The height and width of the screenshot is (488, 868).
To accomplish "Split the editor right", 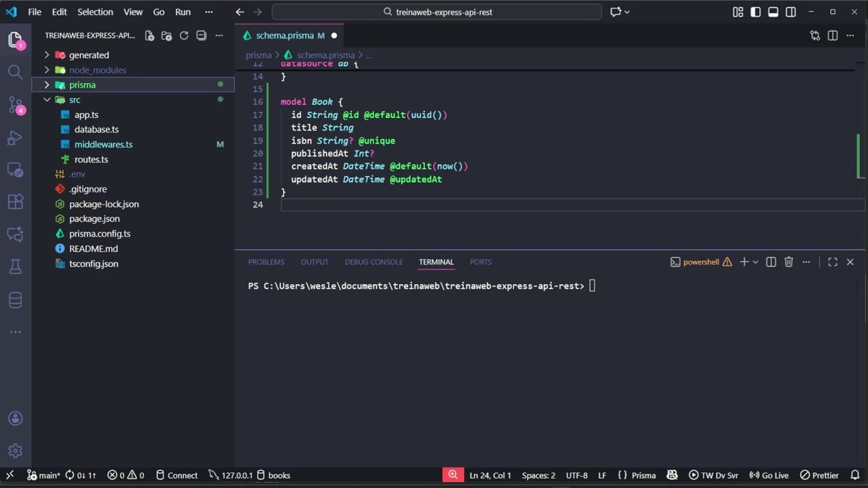I will click(833, 35).
